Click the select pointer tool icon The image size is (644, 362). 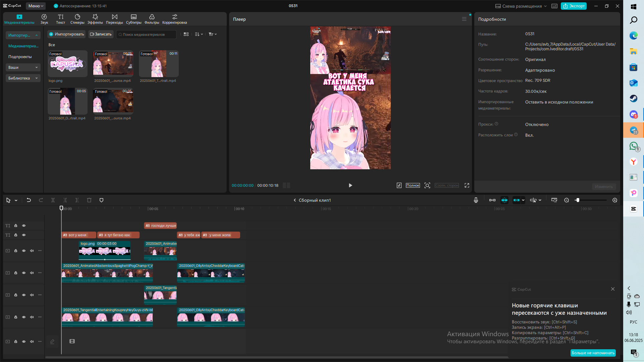coord(8,200)
